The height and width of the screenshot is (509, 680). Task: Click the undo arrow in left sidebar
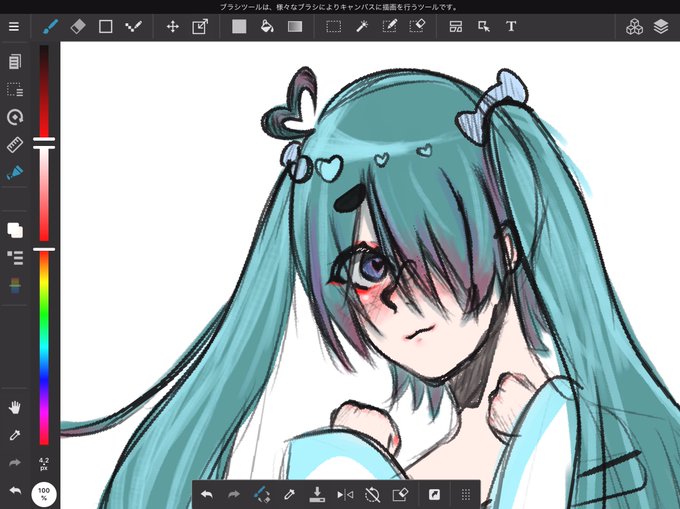15,491
